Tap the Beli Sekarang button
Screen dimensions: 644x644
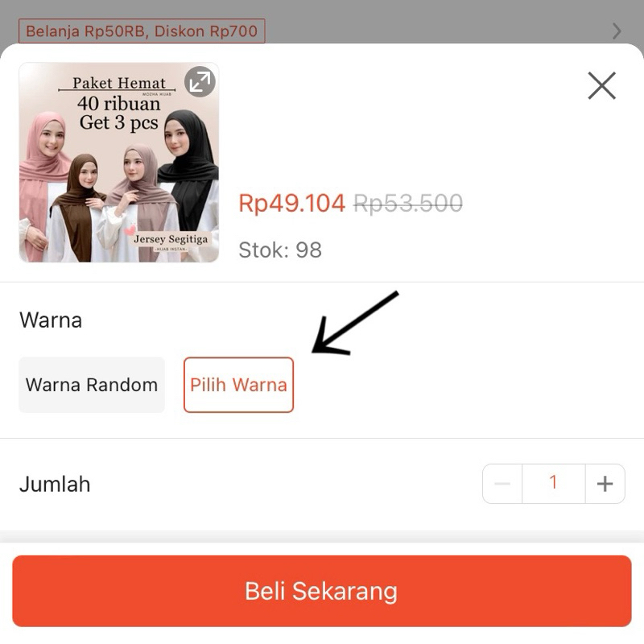click(x=321, y=591)
